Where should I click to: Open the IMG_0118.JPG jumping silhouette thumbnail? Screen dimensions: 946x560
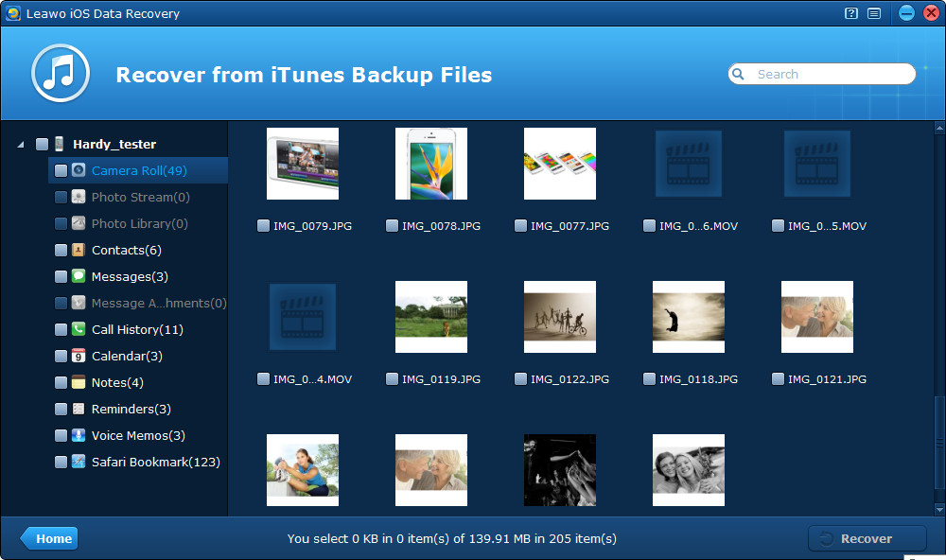(x=689, y=317)
